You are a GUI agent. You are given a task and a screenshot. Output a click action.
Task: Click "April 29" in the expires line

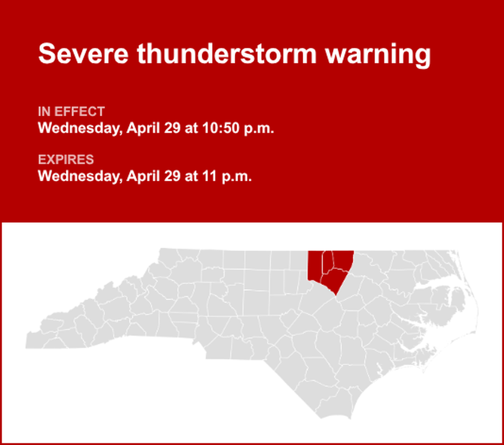[x=153, y=176]
